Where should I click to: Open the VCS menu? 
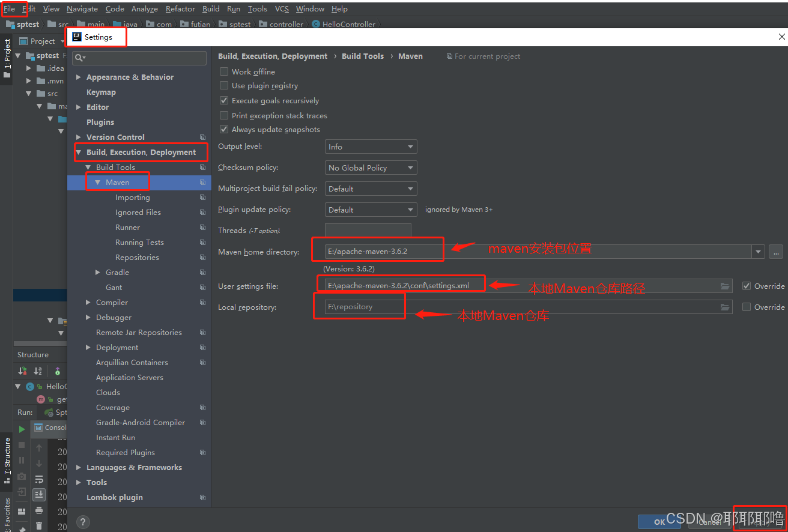coord(282,9)
